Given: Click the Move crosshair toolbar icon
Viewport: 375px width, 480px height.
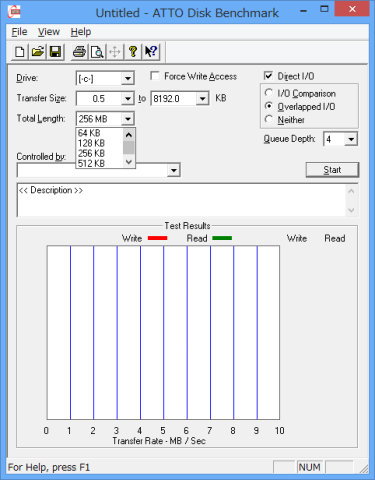Looking at the screenshot, I should (x=115, y=52).
